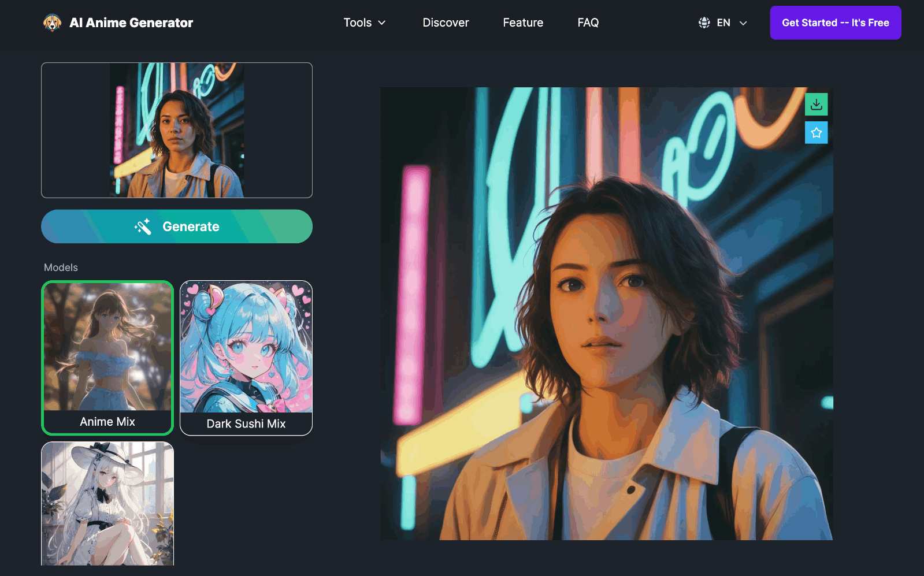
Task: Click the magic wand icon on Generate
Action: [x=143, y=226]
